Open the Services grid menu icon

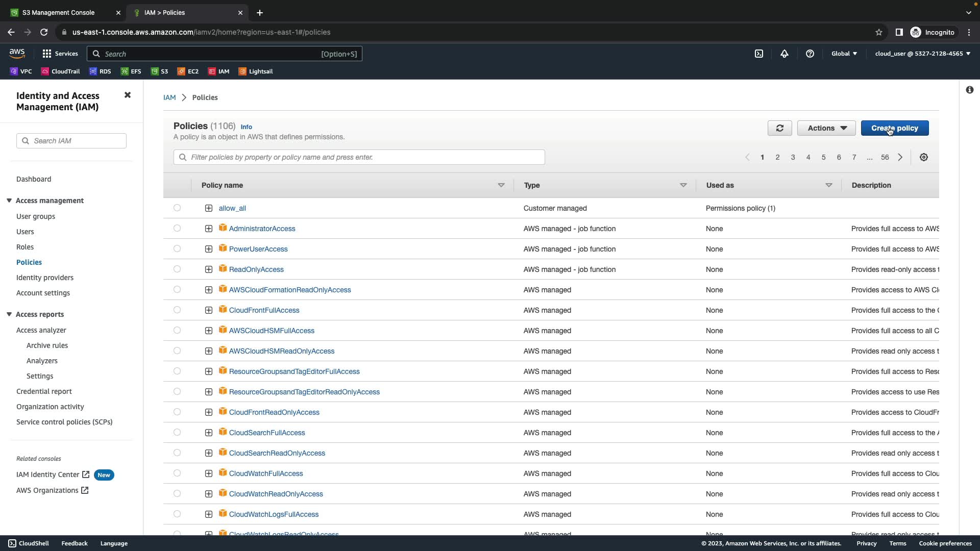pos(47,54)
